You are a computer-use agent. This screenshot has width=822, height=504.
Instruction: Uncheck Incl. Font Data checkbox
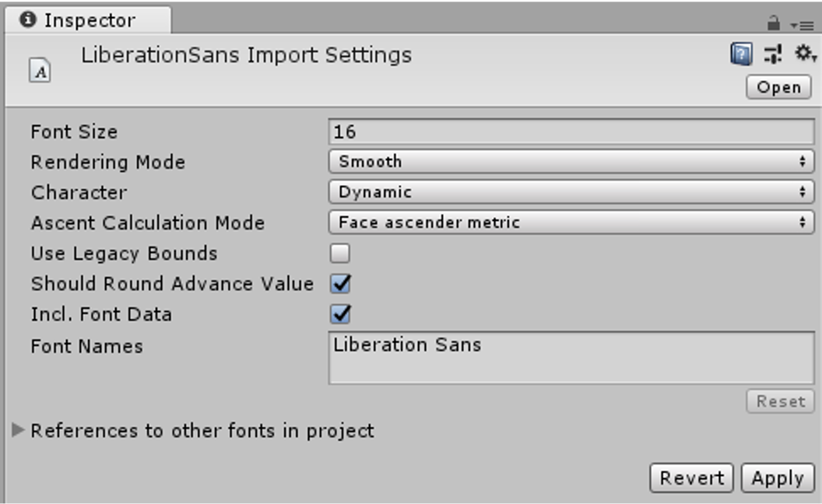[x=340, y=314]
